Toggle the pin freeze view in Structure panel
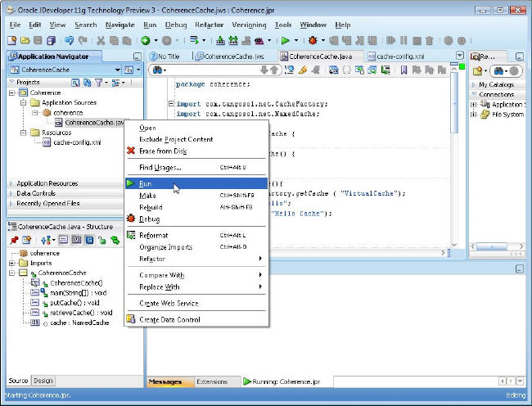The image size is (532, 406). click(14, 239)
